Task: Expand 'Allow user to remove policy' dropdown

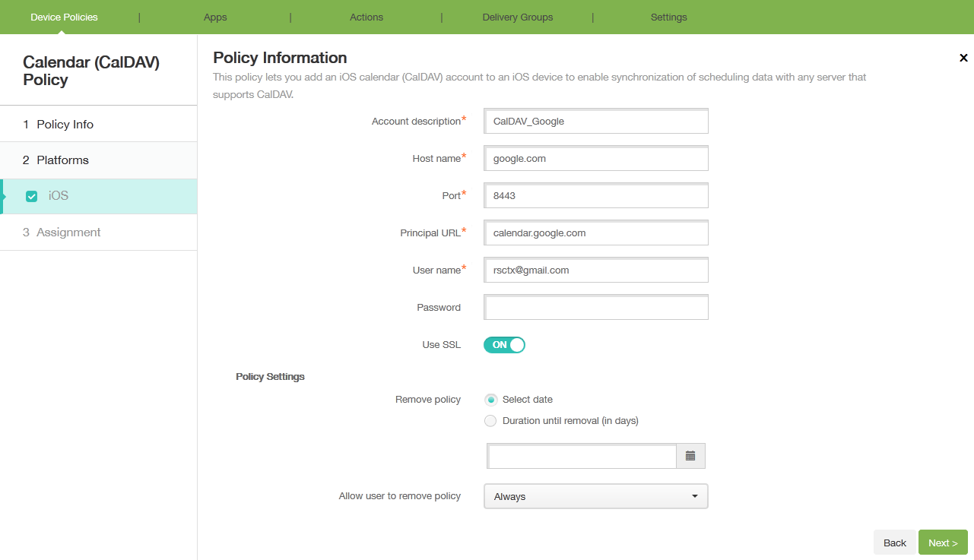Action: click(x=595, y=496)
